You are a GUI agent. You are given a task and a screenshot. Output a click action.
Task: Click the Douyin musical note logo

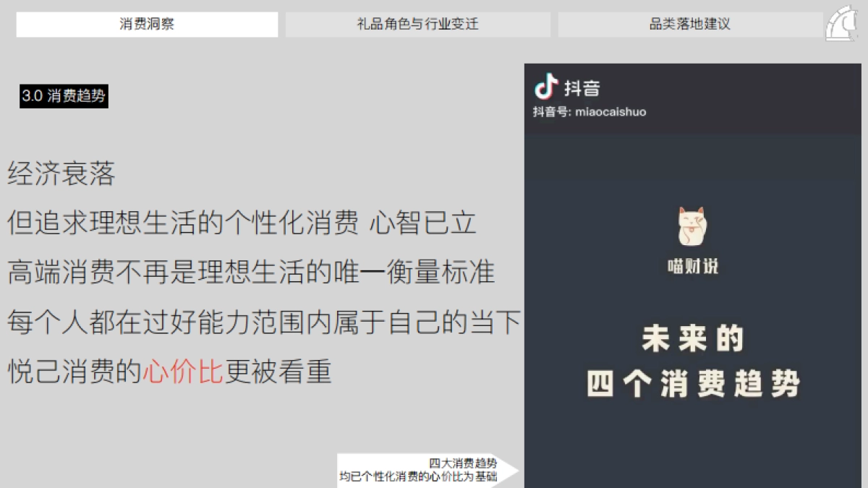(x=545, y=87)
